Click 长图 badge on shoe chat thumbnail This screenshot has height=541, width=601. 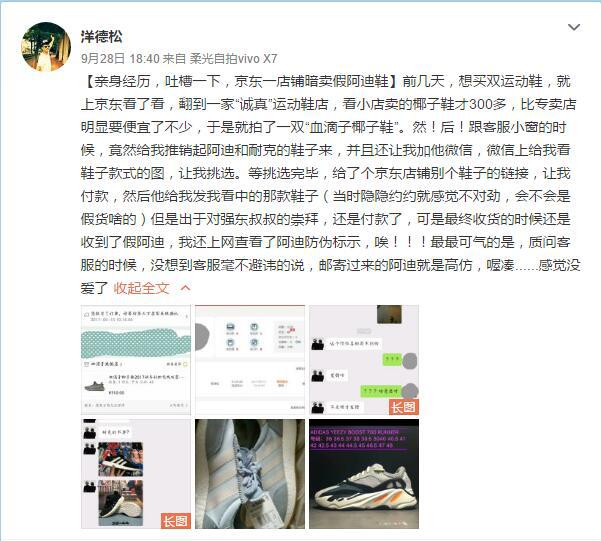tap(176, 521)
